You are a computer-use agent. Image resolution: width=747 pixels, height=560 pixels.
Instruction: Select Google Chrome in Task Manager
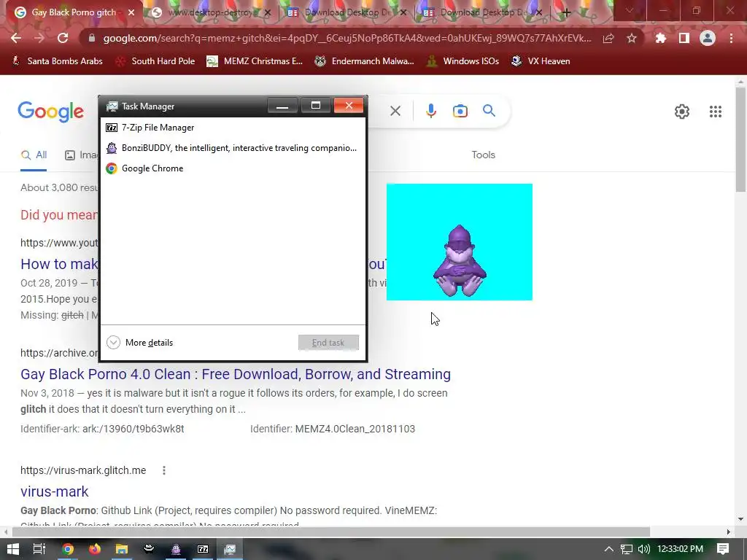tap(233, 168)
